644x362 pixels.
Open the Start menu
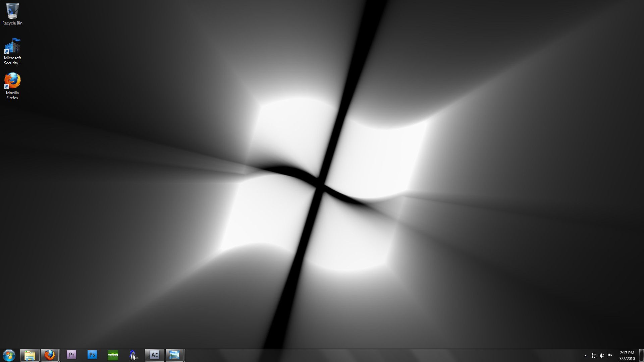pyautogui.click(x=8, y=355)
